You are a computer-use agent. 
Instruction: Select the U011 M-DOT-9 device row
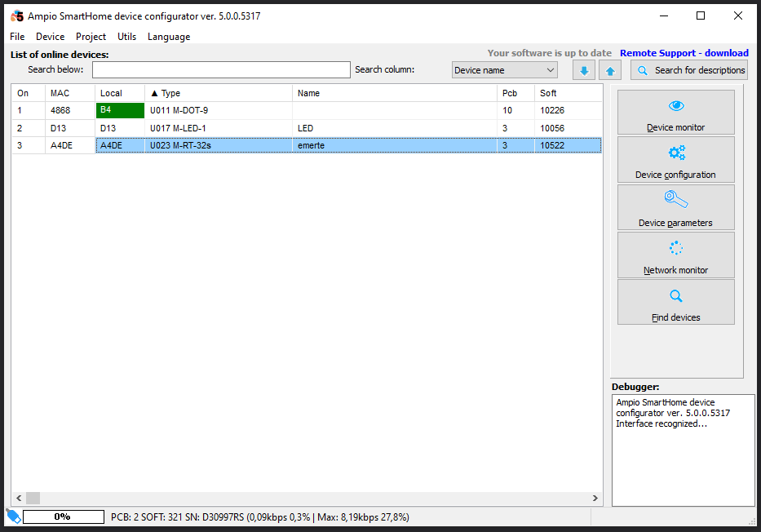307,111
